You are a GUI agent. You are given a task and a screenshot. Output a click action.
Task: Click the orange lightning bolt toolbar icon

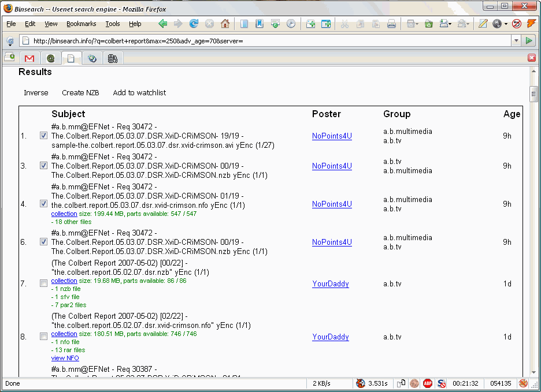pos(532,24)
